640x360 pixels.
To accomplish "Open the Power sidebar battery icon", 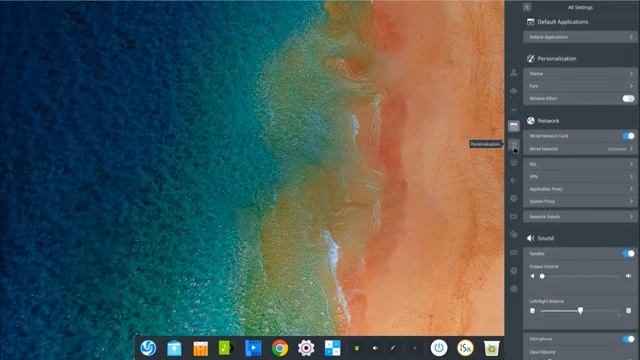I will [x=514, y=216].
